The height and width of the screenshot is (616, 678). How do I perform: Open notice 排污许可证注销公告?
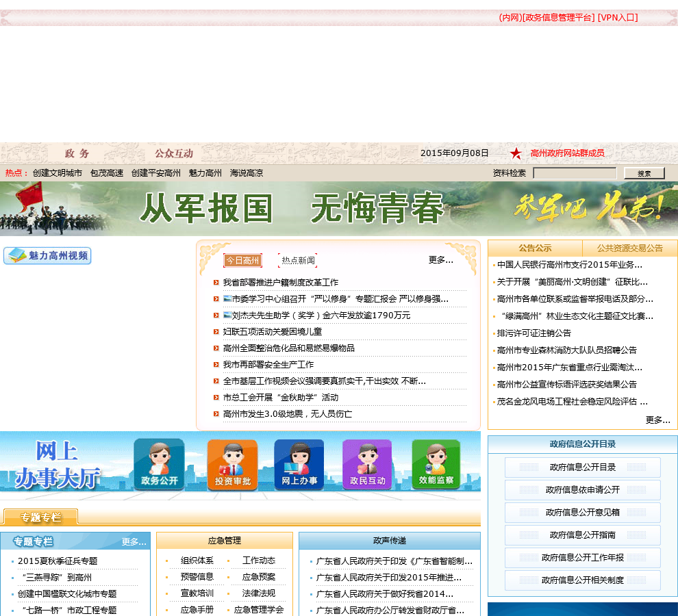(x=534, y=333)
